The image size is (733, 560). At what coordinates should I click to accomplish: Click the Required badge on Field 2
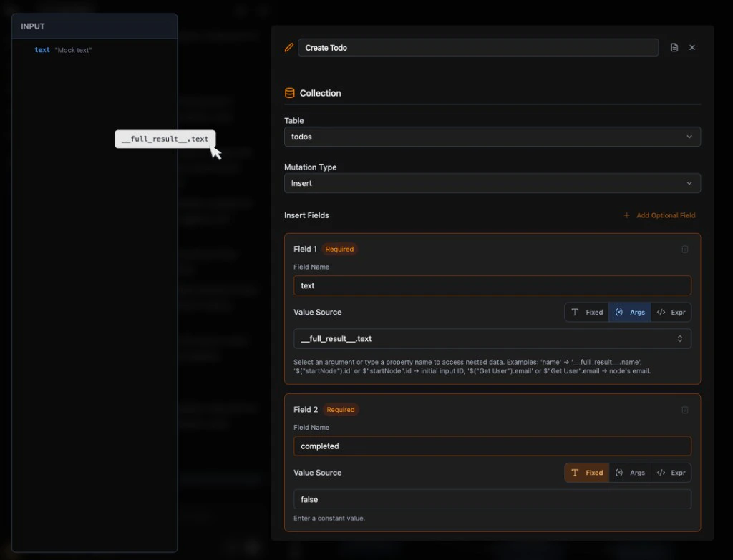point(340,410)
